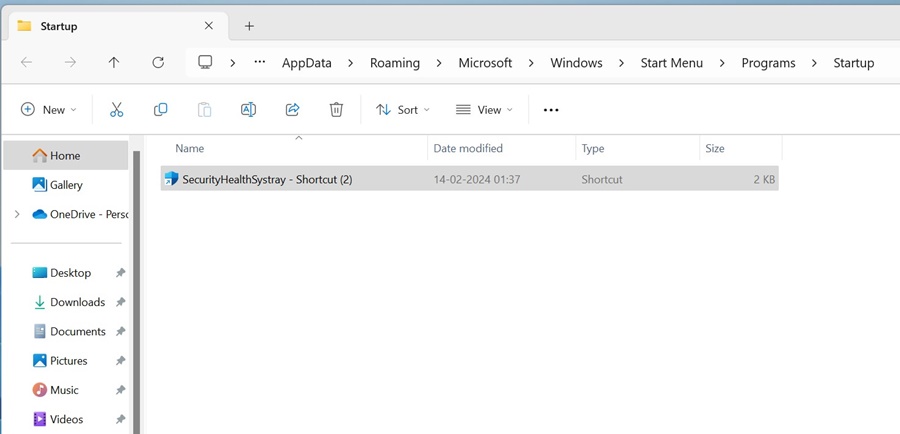The height and width of the screenshot is (434, 900).
Task: Click the Share icon in toolbar
Action: point(292,109)
